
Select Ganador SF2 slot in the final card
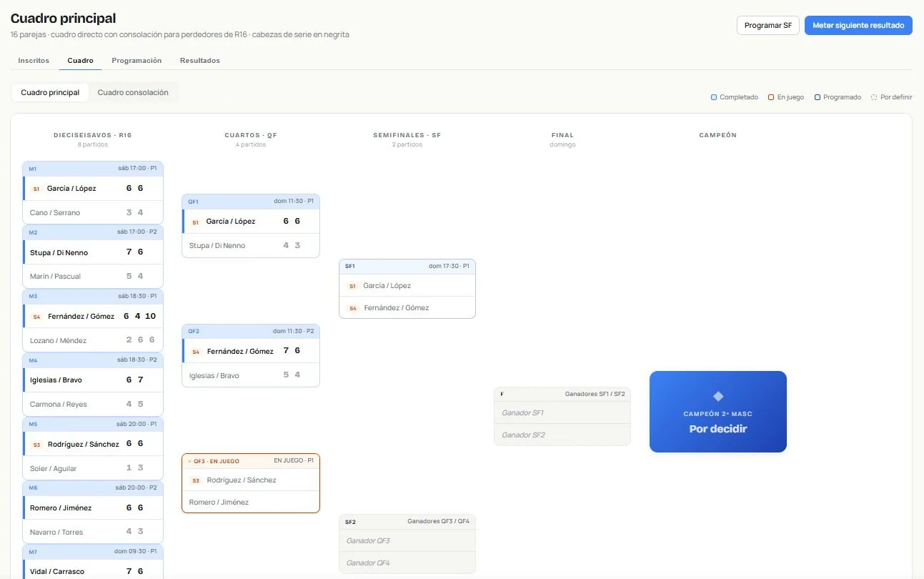[562, 435]
